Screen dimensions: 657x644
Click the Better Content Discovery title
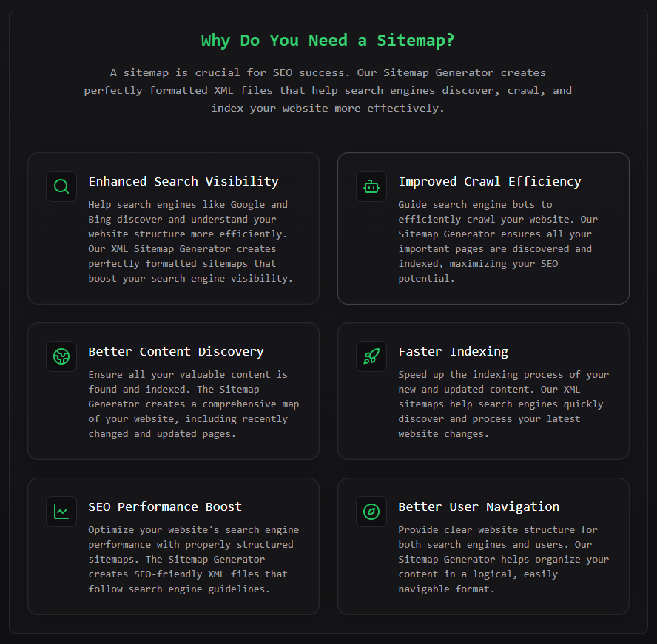pyautogui.click(x=175, y=351)
